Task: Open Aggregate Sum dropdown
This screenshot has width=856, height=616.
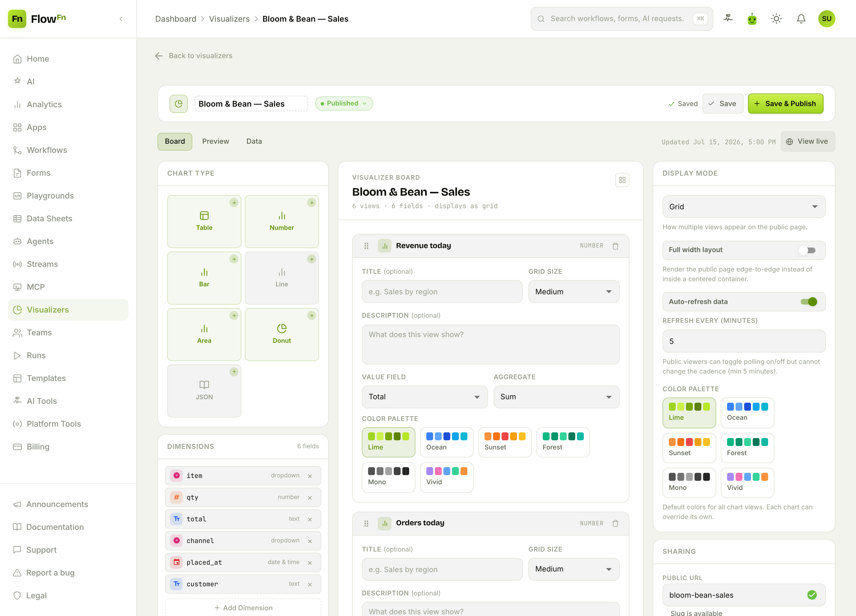Action: (556, 397)
